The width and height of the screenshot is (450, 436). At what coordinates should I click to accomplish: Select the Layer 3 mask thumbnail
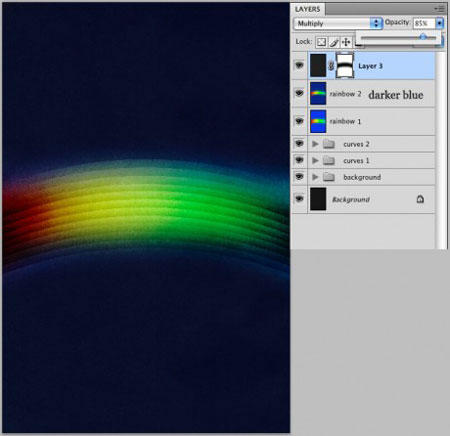(345, 66)
